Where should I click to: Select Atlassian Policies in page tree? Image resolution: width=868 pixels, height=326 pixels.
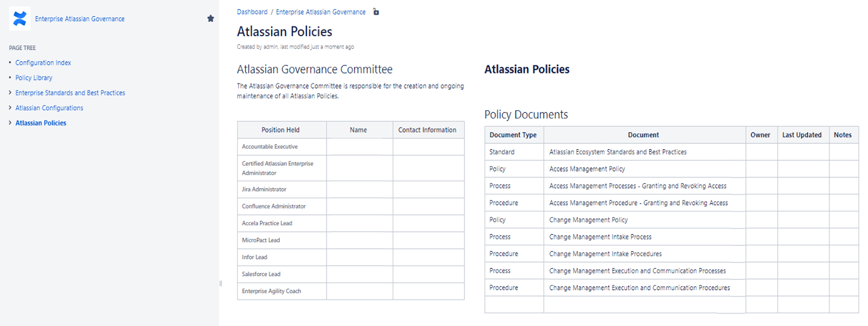tap(41, 123)
